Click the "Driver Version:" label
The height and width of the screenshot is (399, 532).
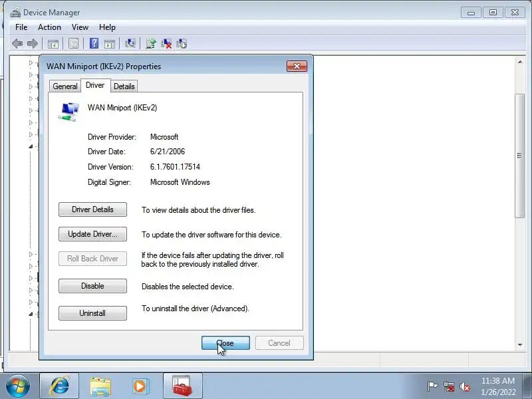coord(110,167)
